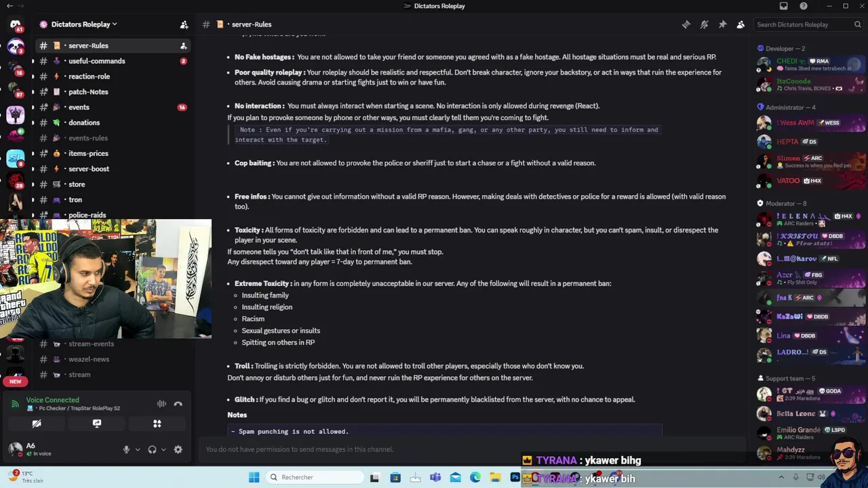868x488 pixels.
Task: Open the store channel
Action: coord(113,184)
